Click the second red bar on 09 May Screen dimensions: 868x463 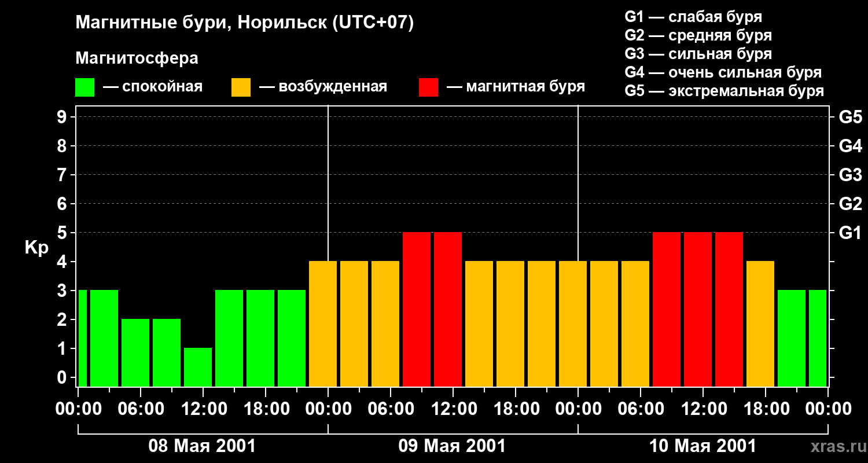click(448, 309)
